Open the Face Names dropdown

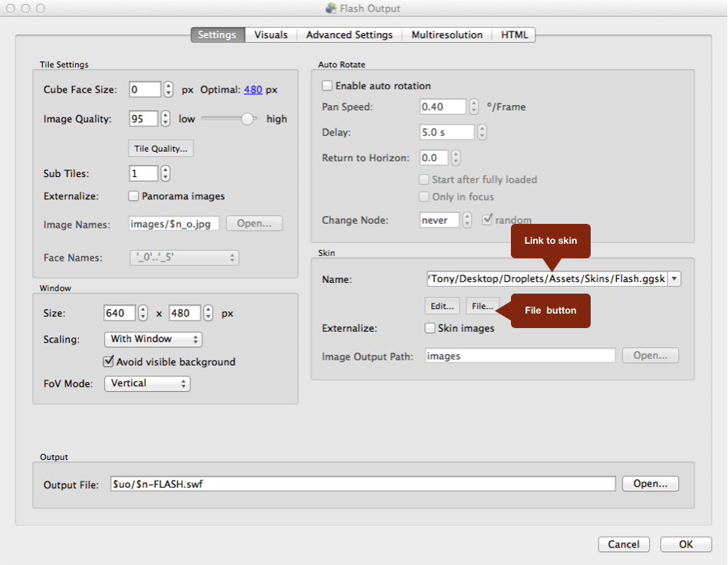[x=184, y=258]
